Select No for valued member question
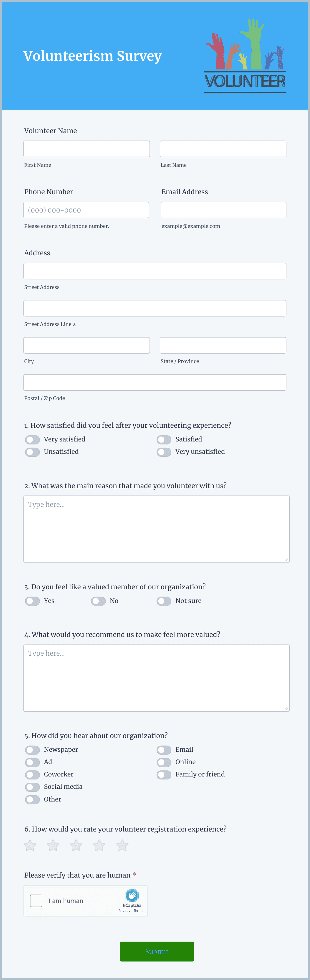This screenshot has height=980, width=310. 98,601
